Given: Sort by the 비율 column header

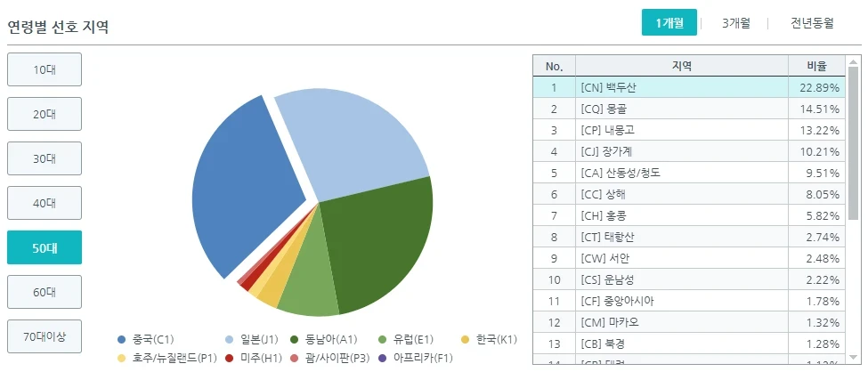Looking at the screenshot, I should 816,67.
